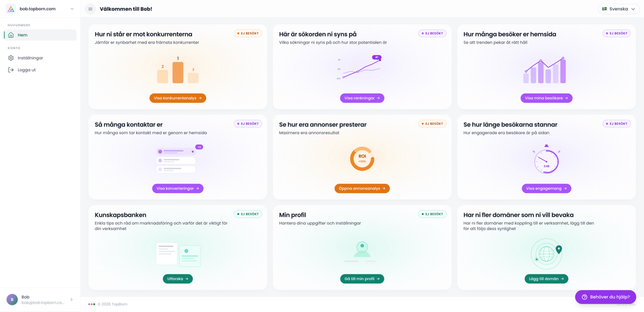
Task: Click the Logga ut arrow icon
Action: tap(11, 70)
